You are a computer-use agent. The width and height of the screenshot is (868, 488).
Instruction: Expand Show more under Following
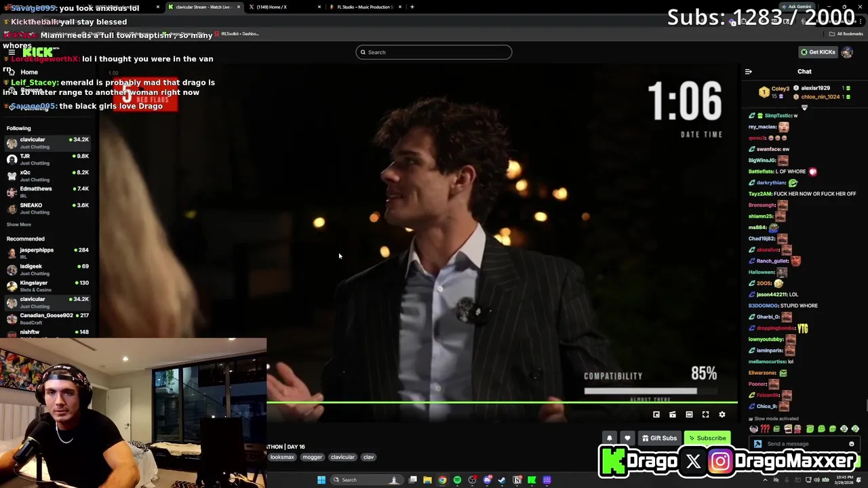tap(19, 224)
